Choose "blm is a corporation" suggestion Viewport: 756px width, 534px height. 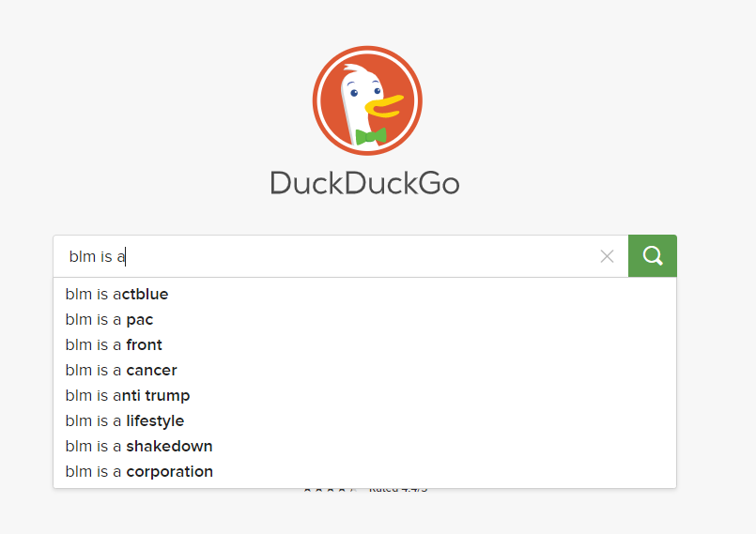(139, 471)
